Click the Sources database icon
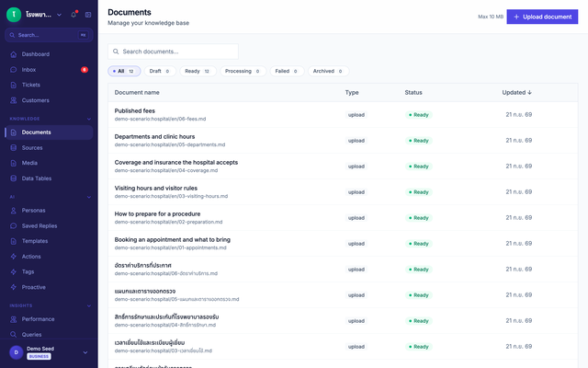 tap(14, 148)
